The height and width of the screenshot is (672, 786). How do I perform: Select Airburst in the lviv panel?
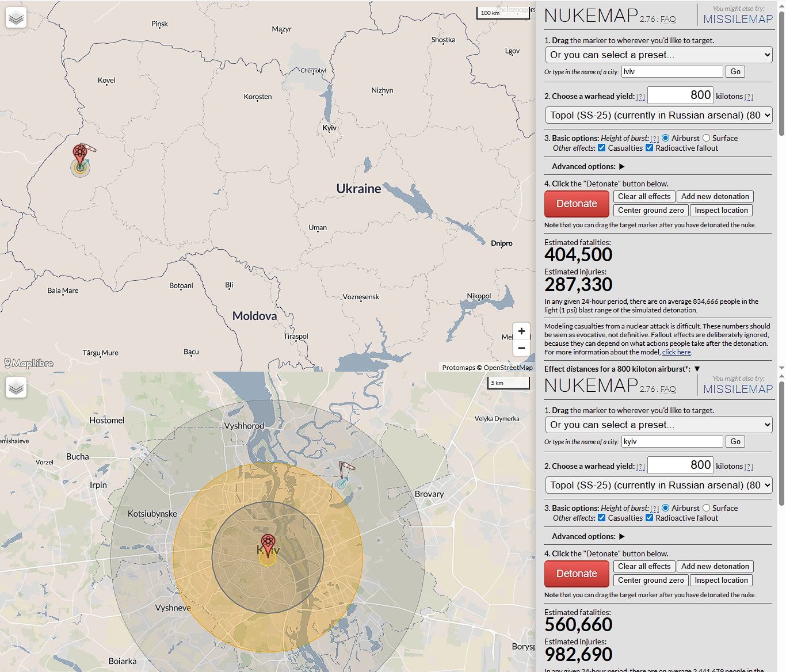pyautogui.click(x=666, y=138)
